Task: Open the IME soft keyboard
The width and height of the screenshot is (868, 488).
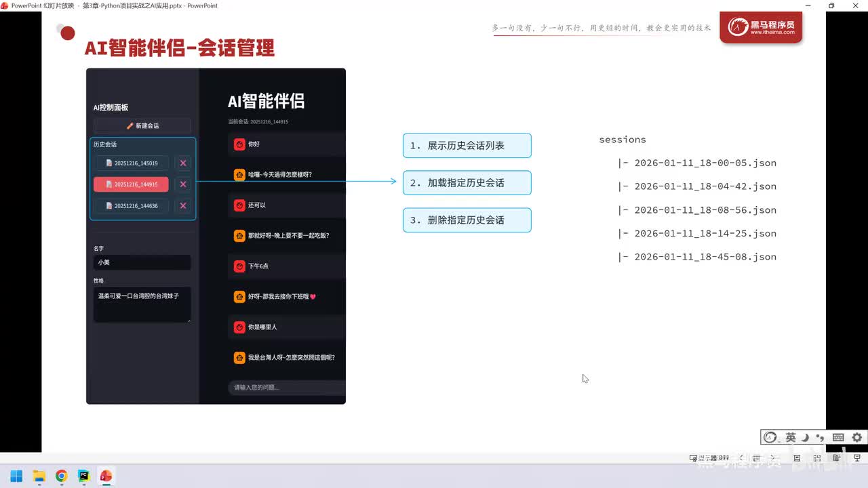Action: (838, 438)
